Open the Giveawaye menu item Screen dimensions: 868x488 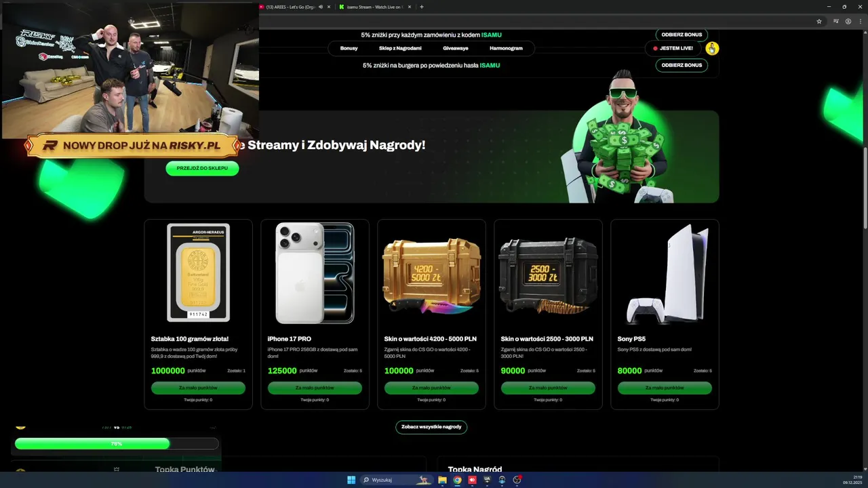(x=456, y=48)
